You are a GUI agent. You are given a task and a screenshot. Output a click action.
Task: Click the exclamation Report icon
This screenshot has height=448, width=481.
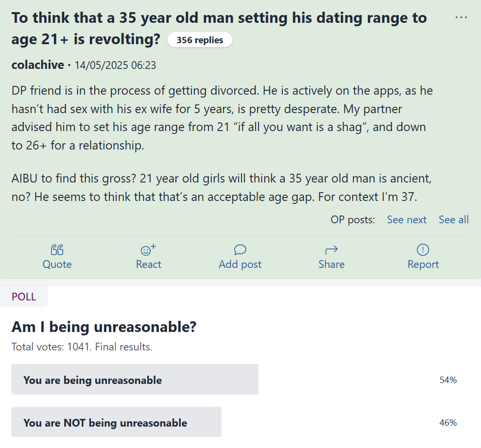[423, 250]
